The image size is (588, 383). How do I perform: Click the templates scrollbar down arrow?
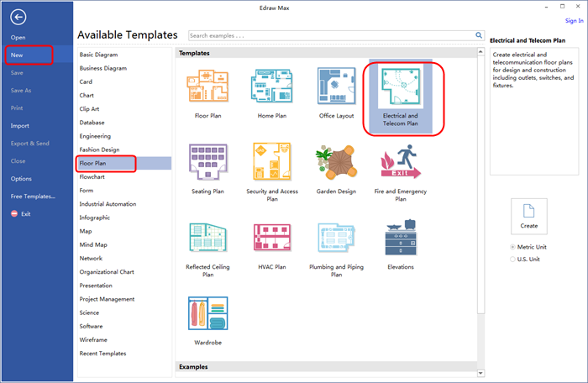tap(480, 373)
